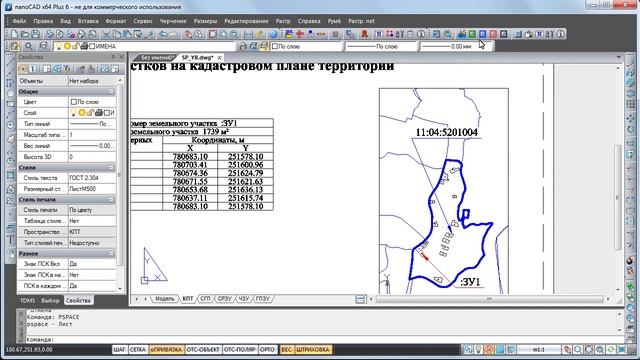
Task: Click the horizontal scrollbar under drawing
Action: 489,299
